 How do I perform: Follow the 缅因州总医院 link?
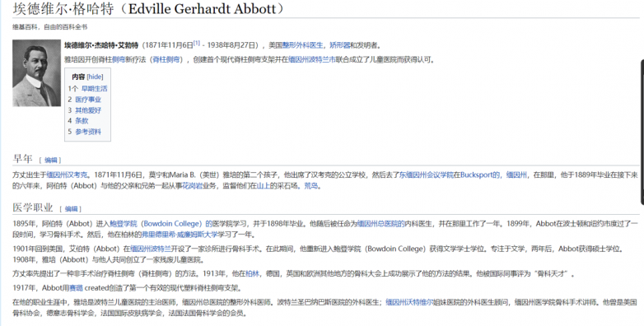380,224
